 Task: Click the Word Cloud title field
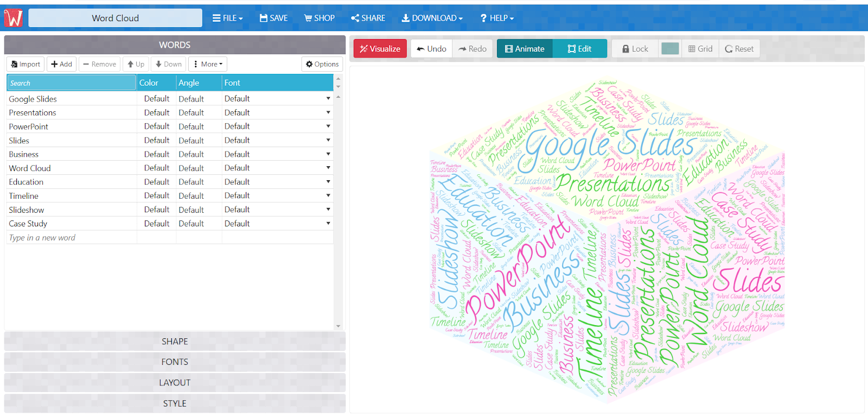(115, 18)
